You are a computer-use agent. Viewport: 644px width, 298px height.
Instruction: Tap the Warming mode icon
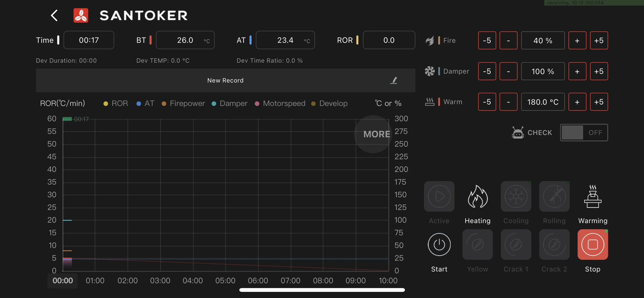(x=593, y=197)
